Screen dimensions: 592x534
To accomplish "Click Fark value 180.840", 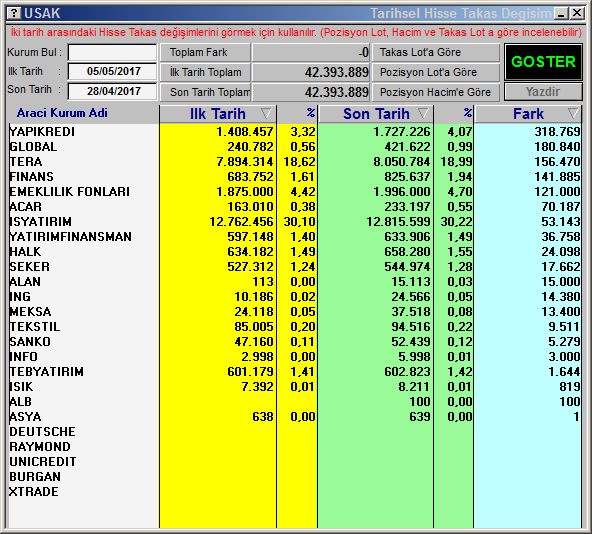I will pos(557,147).
